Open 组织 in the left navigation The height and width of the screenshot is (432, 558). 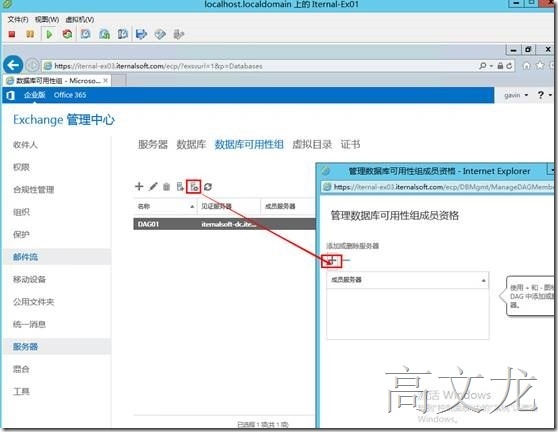21,212
